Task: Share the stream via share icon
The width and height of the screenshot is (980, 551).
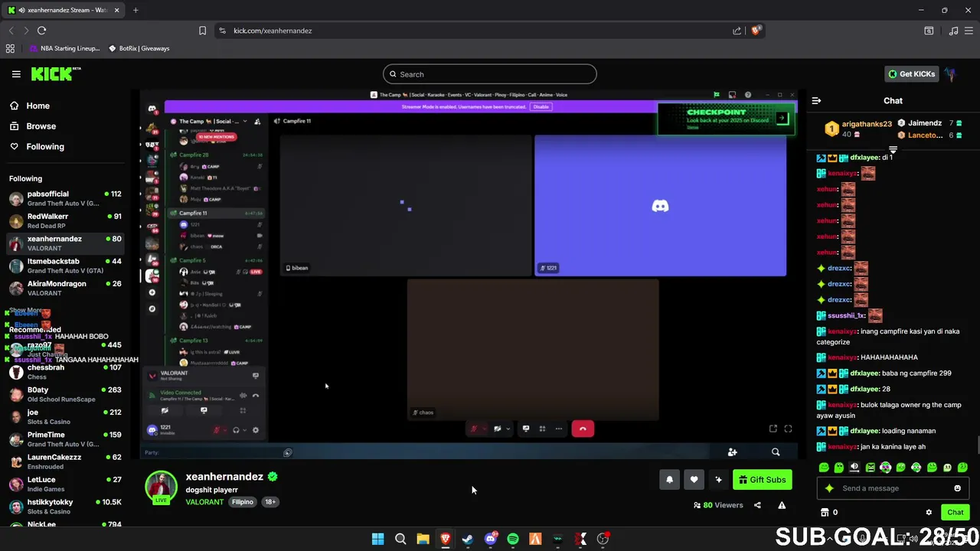Action: click(757, 505)
